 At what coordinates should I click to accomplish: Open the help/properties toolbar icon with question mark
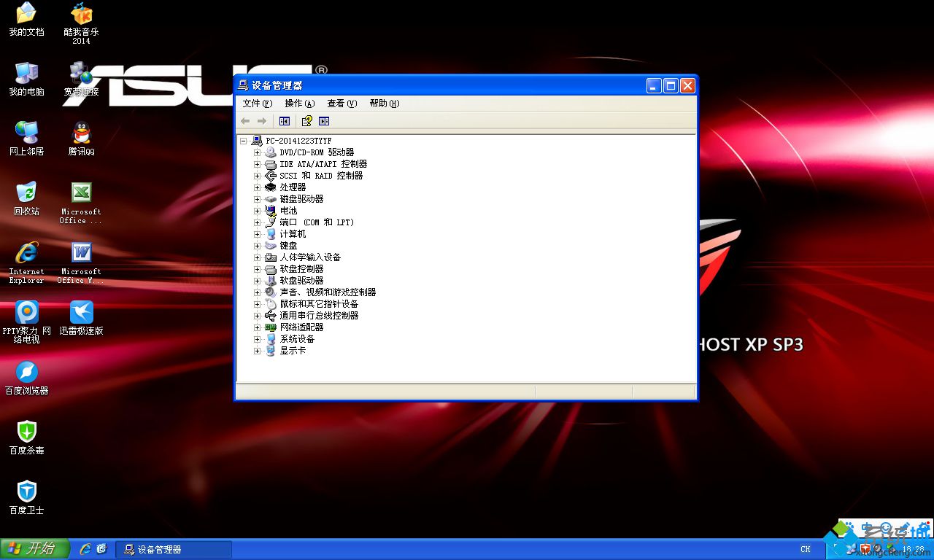point(306,121)
